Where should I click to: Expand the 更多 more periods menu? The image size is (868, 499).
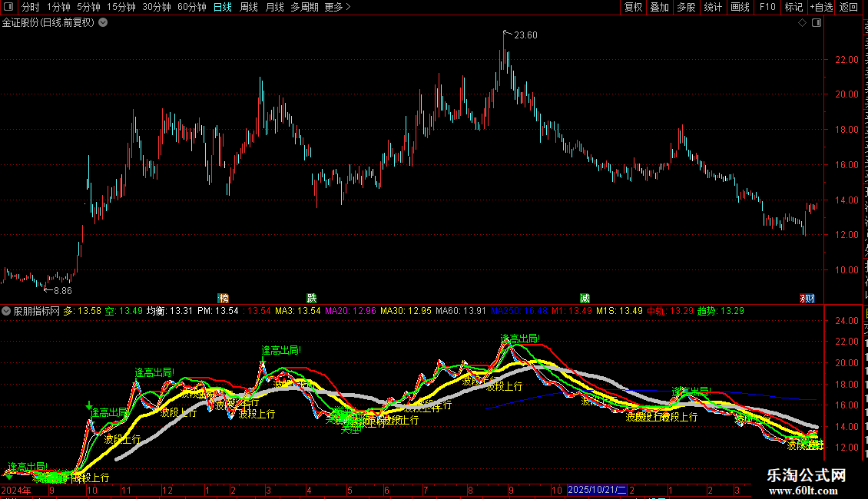tap(338, 7)
